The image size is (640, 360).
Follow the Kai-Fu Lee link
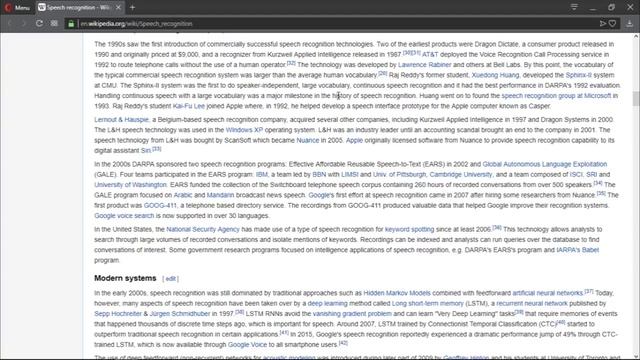coord(189,106)
